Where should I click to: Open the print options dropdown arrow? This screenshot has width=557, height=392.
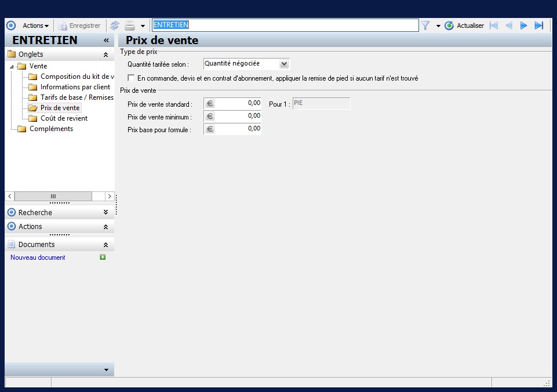point(143,26)
